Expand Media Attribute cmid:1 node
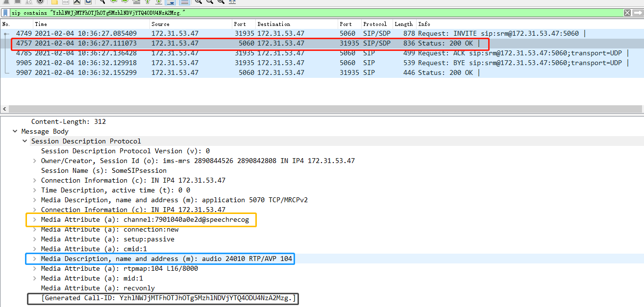The width and height of the screenshot is (644, 307). pyautogui.click(x=34, y=249)
